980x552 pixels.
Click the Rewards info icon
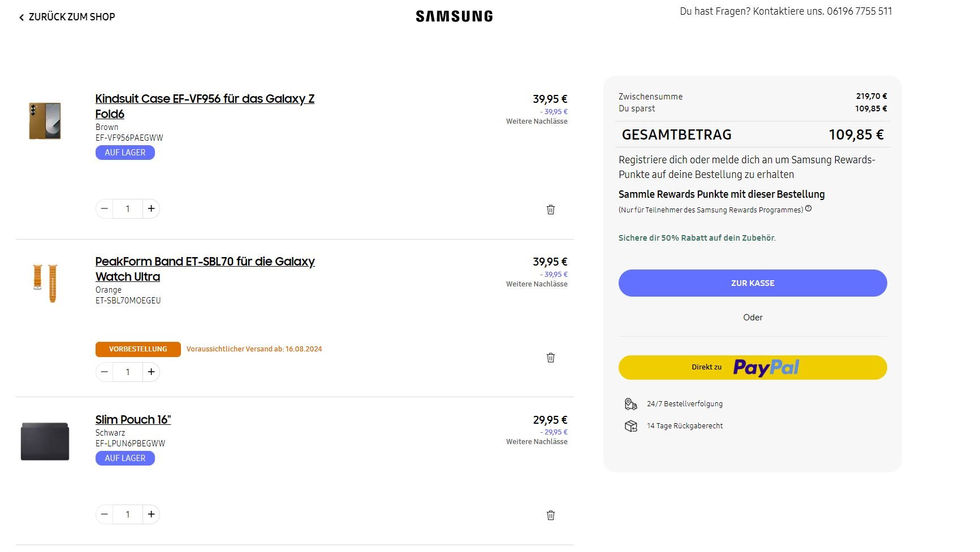(x=808, y=208)
